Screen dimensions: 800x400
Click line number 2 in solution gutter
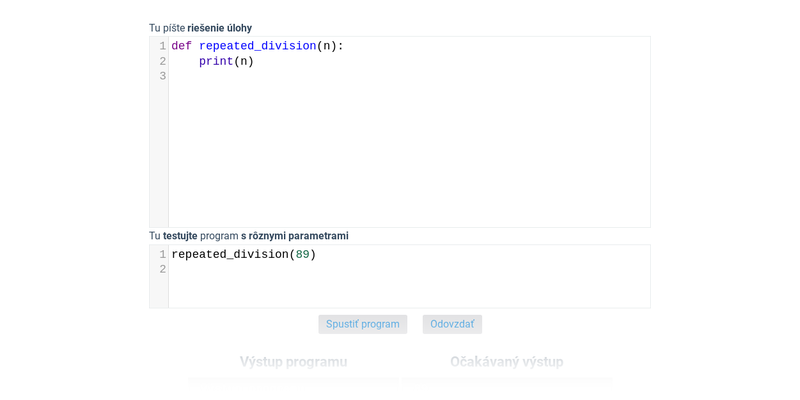point(163,62)
